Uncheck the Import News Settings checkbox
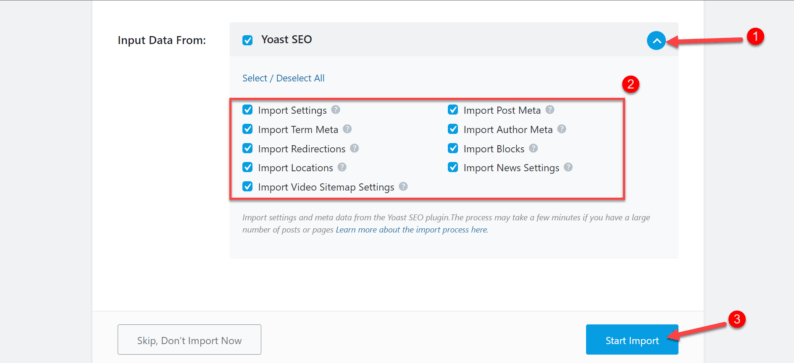This screenshot has width=794, height=363. (x=453, y=167)
